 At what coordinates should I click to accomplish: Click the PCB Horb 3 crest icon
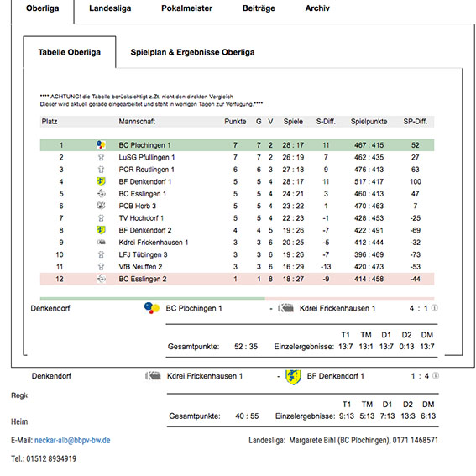pyautogui.click(x=101, y=206)
